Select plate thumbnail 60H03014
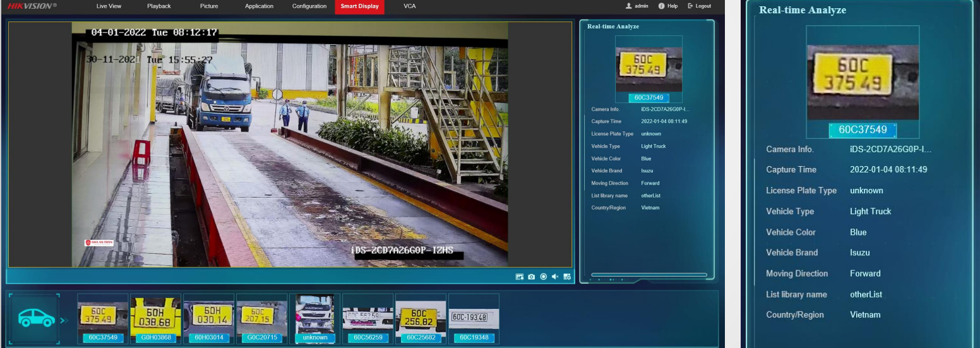 pos(208,317)
